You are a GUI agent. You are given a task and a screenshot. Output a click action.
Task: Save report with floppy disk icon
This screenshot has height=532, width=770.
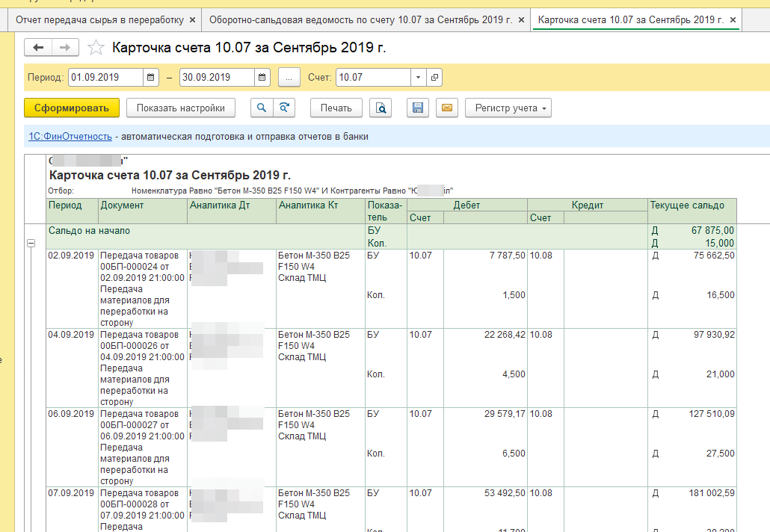[418, 108]
